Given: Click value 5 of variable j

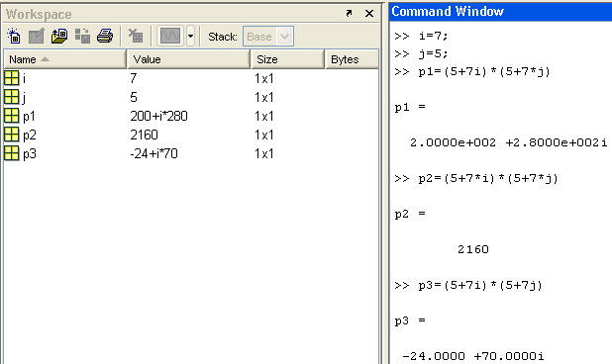Looking at the screenshot, I should click(x=134, y=97).
